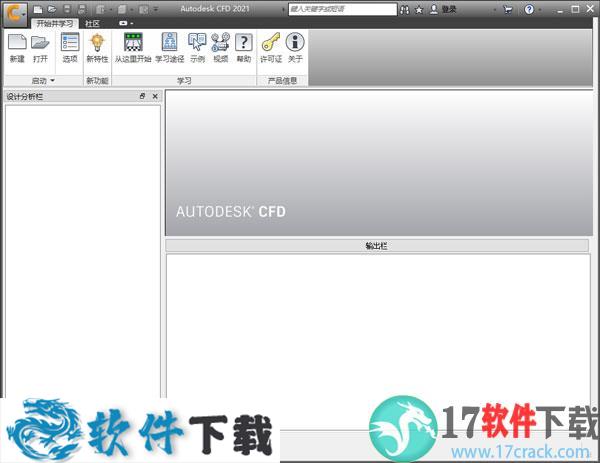
Task: Click the 输出栏 header bar
Action: (x=377, y=246)
